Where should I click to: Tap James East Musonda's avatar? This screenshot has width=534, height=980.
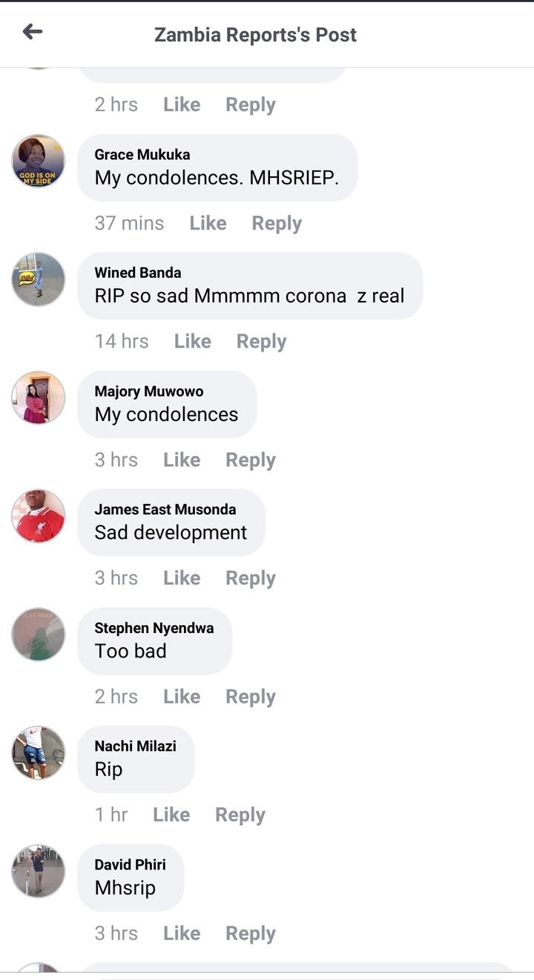pyautogui.click(x=39, y=516)
